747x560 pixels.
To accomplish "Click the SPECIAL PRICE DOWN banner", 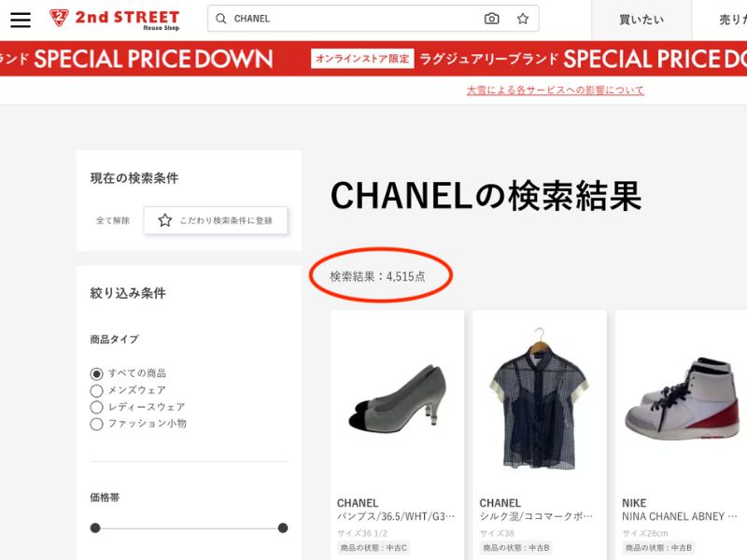I will tap(373, 59).
